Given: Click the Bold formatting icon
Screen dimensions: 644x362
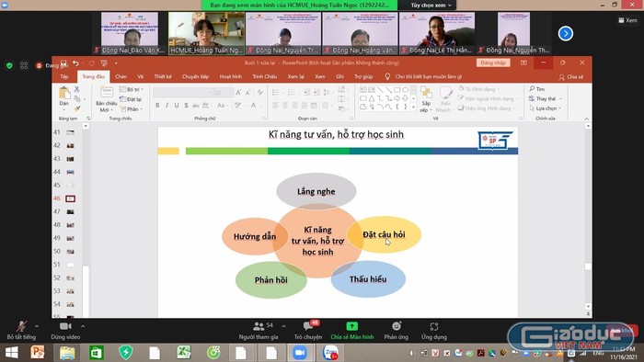Looking at the screenshot, I should [157, 106].
